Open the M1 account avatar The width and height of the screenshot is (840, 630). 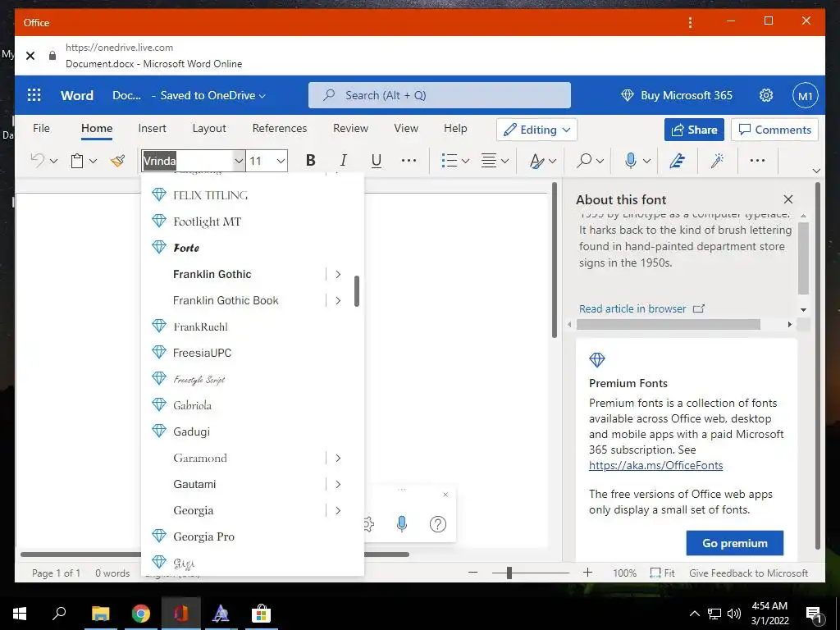point(806,95)
